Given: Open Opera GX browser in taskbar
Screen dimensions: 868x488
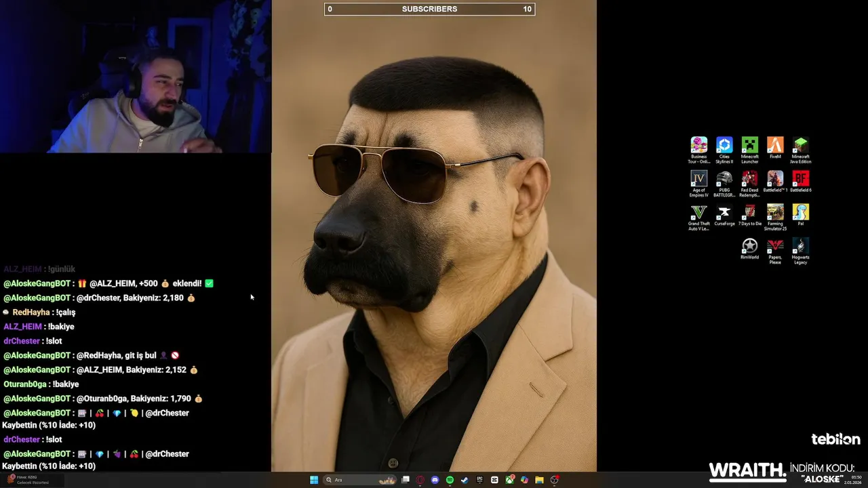Looking at the screenshot, I should (420, 480).
